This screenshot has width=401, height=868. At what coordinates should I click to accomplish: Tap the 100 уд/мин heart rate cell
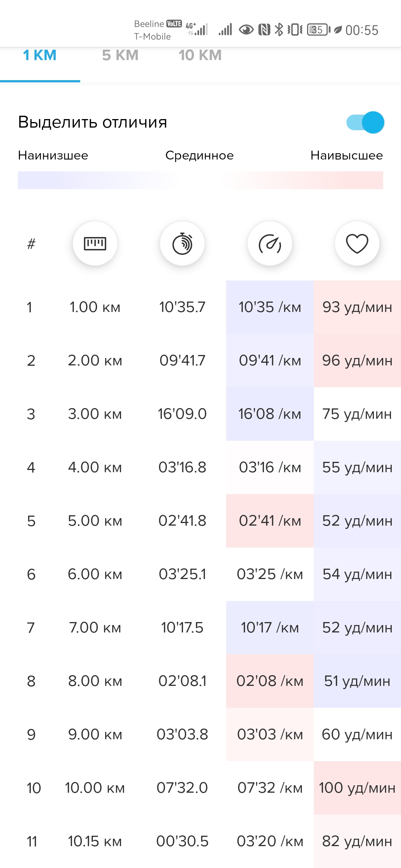pos(357,788)
